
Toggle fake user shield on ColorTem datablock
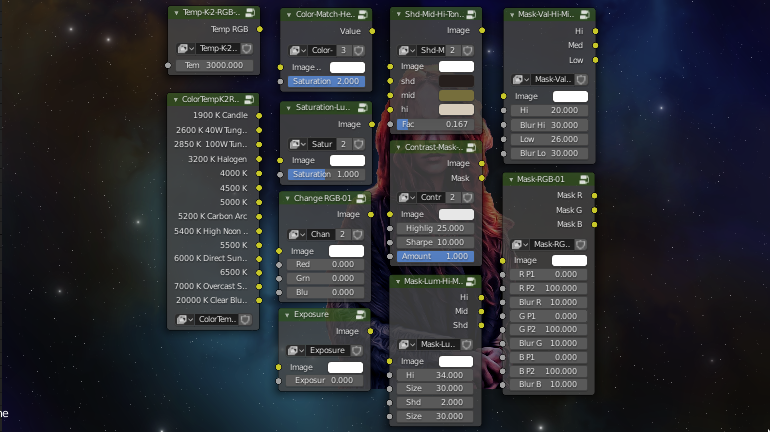coord(246,319)
